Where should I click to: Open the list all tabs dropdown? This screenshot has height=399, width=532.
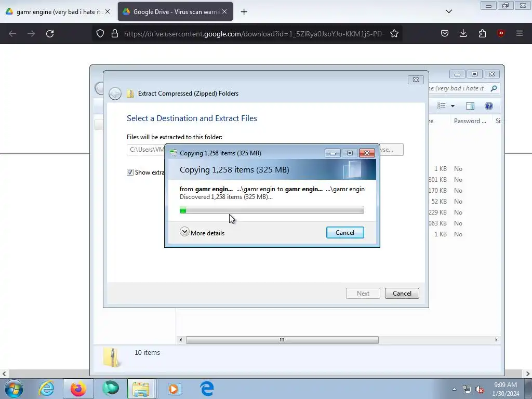[x=448, y=12]
